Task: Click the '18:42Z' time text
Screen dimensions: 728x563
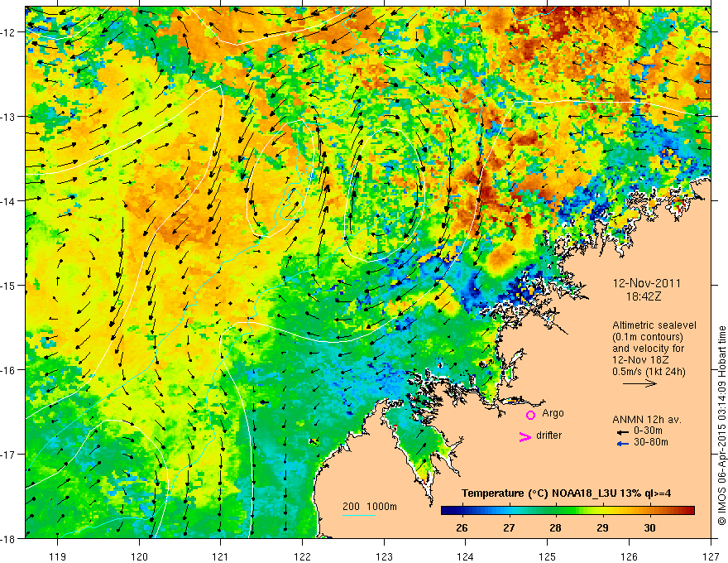Action: click(644, 296)
